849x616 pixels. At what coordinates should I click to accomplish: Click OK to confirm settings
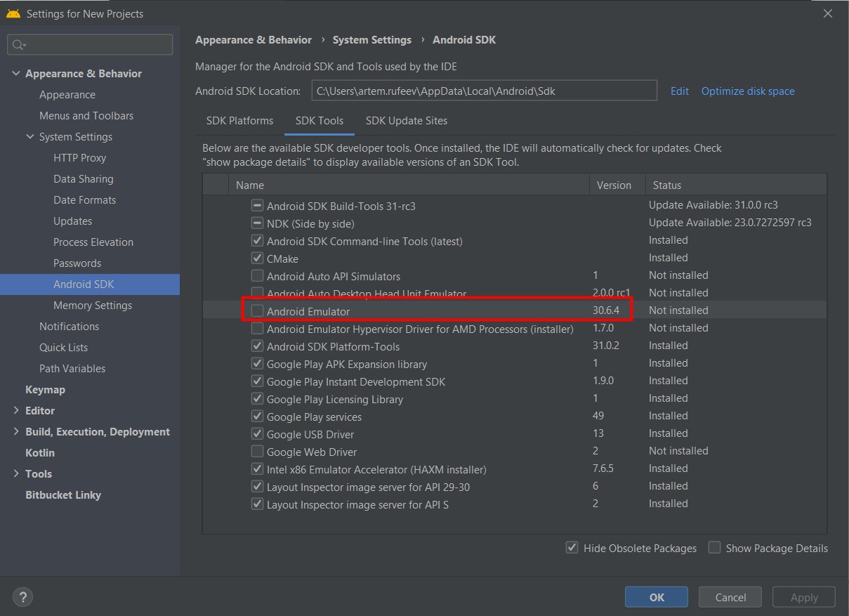[657, 597]
